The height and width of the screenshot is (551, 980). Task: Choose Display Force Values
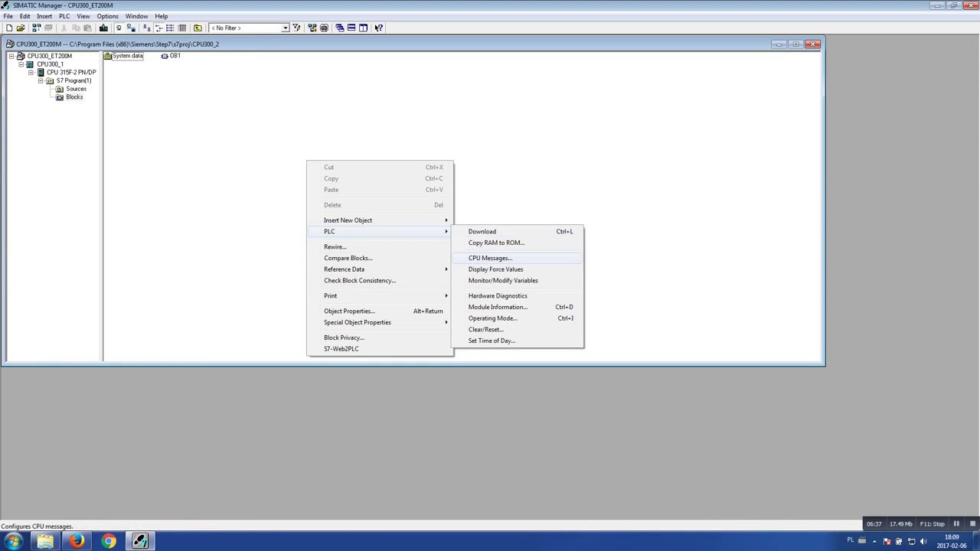tap(518, 269)
